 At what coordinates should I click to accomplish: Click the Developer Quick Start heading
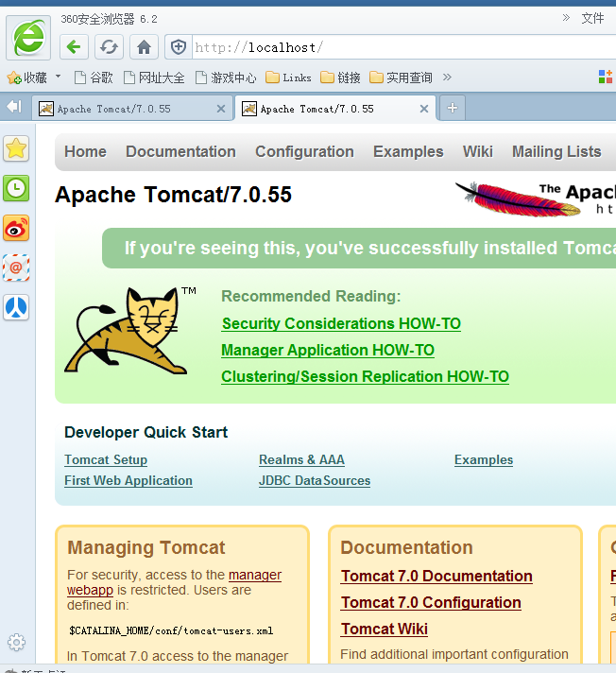click(145, 432)
